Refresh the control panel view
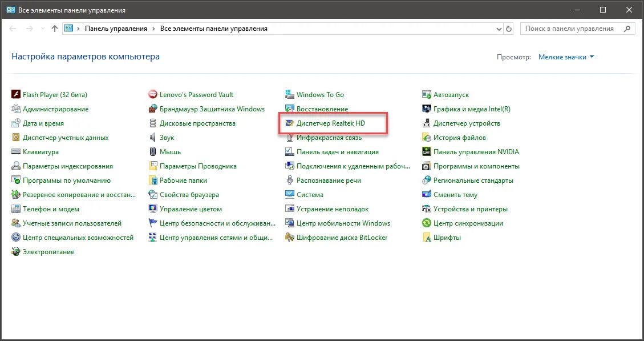The height and width of the screenshot is (341, 644). (x=509, y=29)
